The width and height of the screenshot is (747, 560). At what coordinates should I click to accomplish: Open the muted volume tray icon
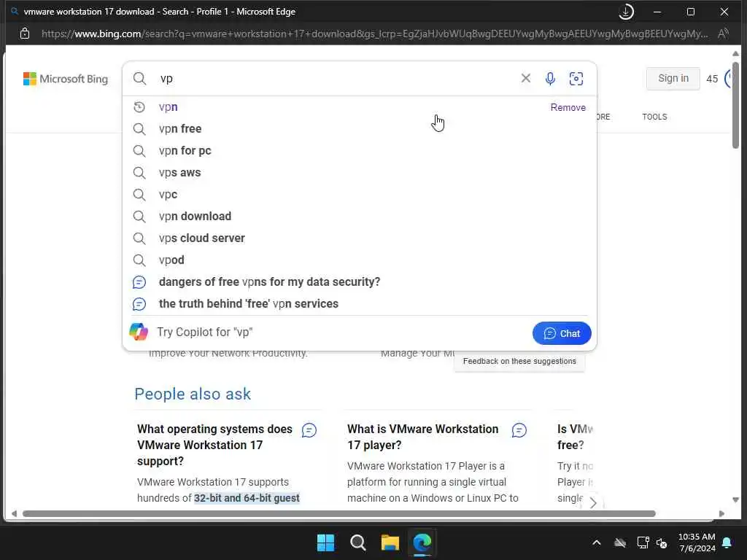(662, 542)
